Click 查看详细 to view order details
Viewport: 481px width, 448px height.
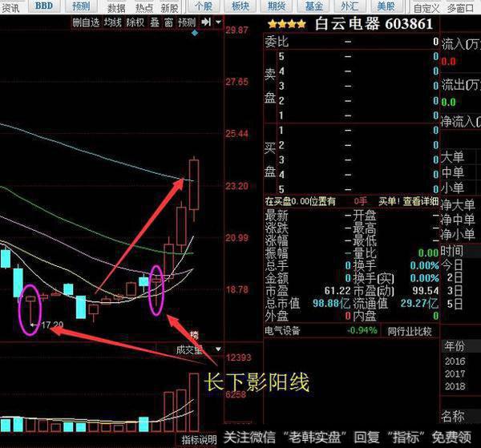(420, 201)
